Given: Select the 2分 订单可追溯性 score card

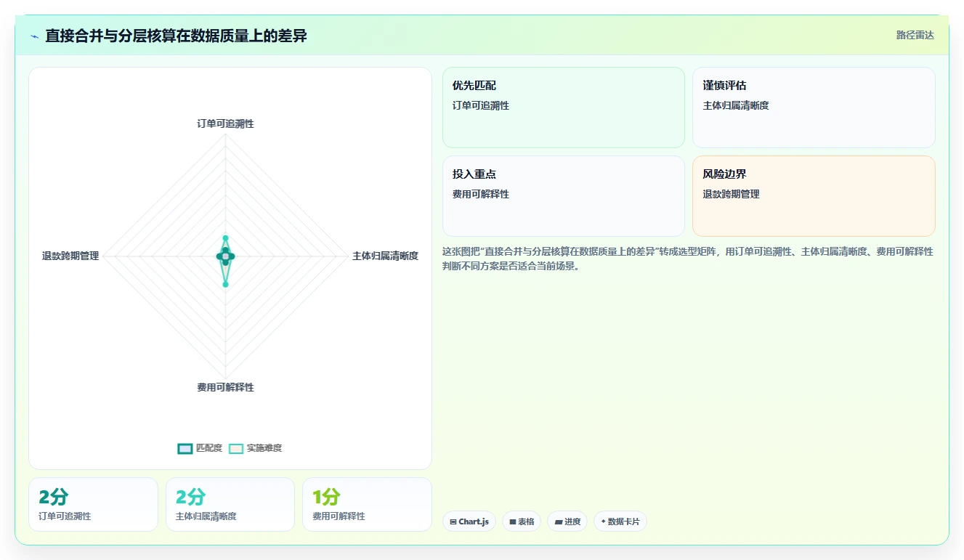Looking at the screenshot, I should pos(93,504).
